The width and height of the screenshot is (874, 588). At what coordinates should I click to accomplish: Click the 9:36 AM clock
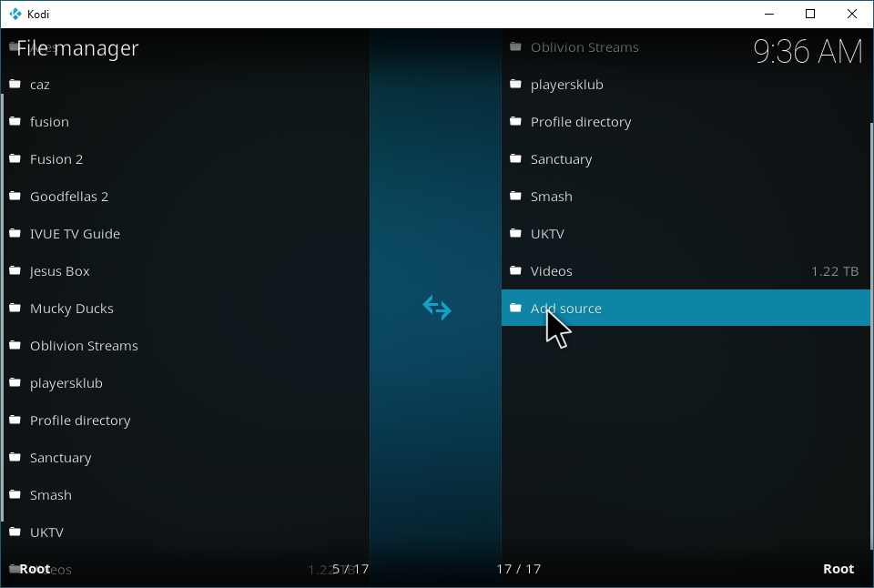pyautogui.click(x=808, y=52)
